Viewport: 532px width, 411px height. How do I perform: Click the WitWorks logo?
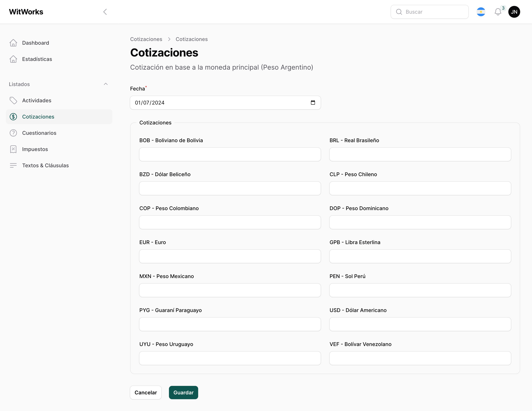[26, 12]
